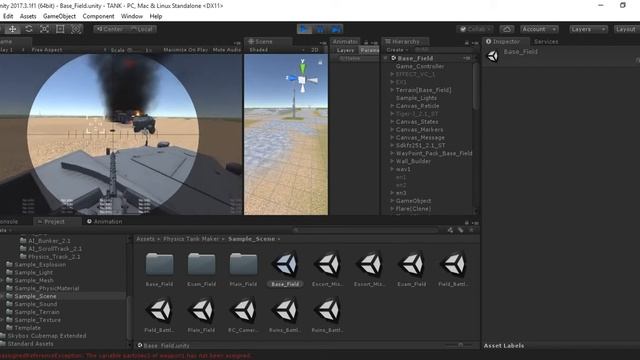The height and width of the screenshot is (360, 640).
Task: Open the Collab dropdown
Action: coord(475,29)
